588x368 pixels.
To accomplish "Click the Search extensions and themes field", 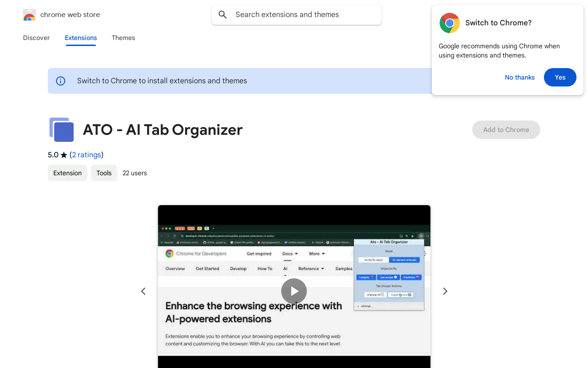I will [x=303, y=15].
